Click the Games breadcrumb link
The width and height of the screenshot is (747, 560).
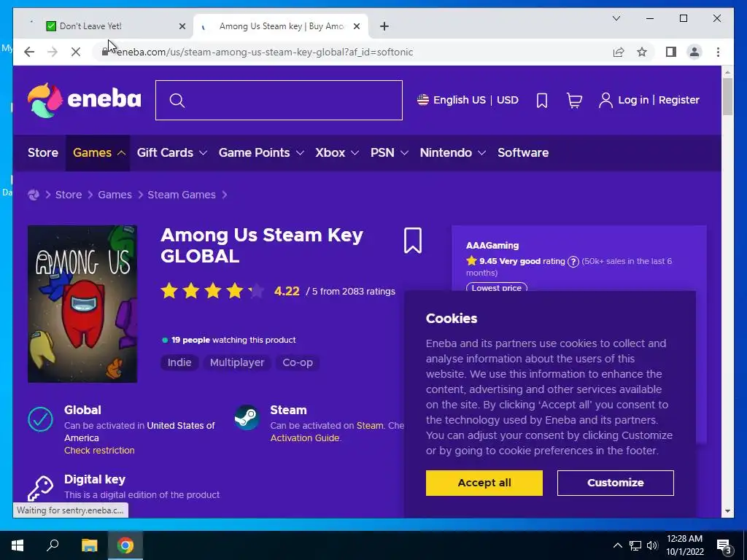115,195
